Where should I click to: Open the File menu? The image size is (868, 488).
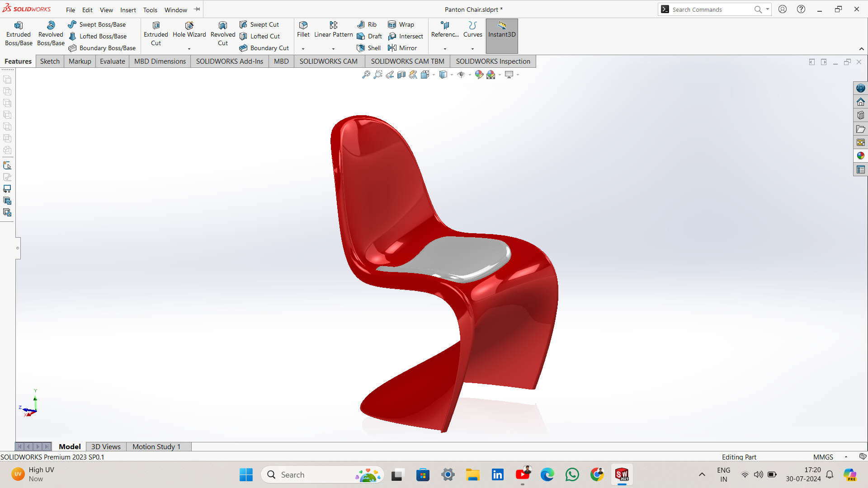[71, 9]
